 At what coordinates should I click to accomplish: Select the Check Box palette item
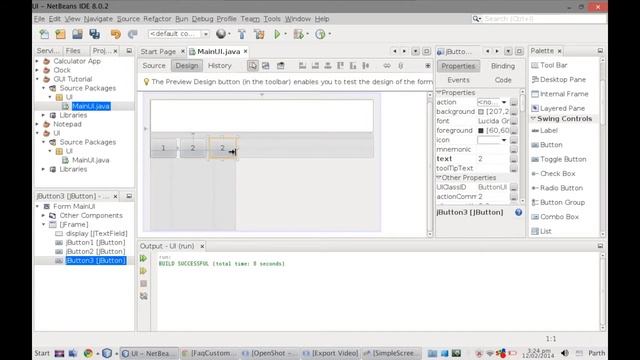[x=557, y=173]
